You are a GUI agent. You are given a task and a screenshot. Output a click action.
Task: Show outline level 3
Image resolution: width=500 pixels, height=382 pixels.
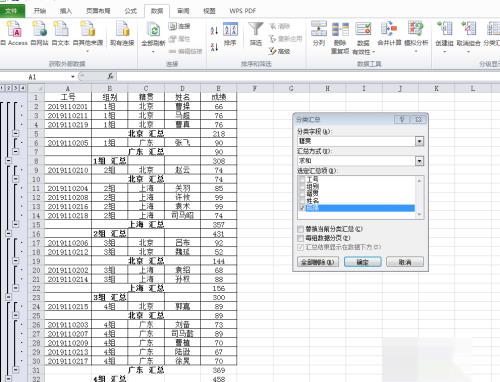(15, 88)
